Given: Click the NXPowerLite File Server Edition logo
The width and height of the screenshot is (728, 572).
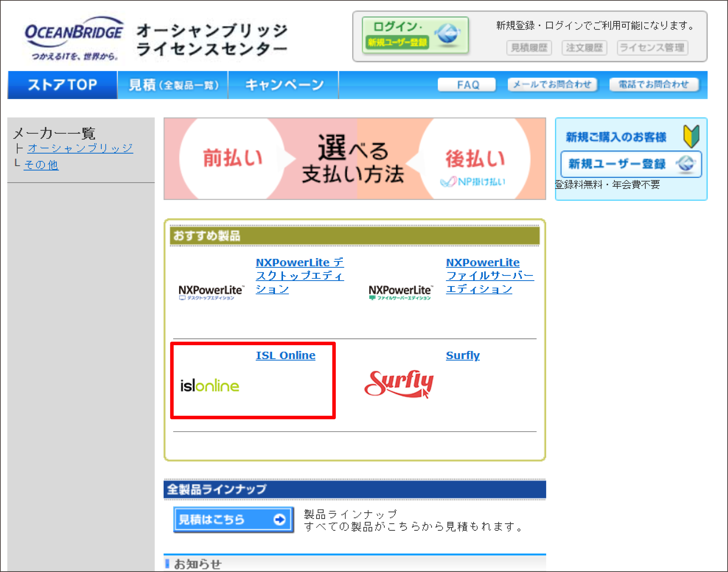Looking at the screenshot, I should 401,293.
